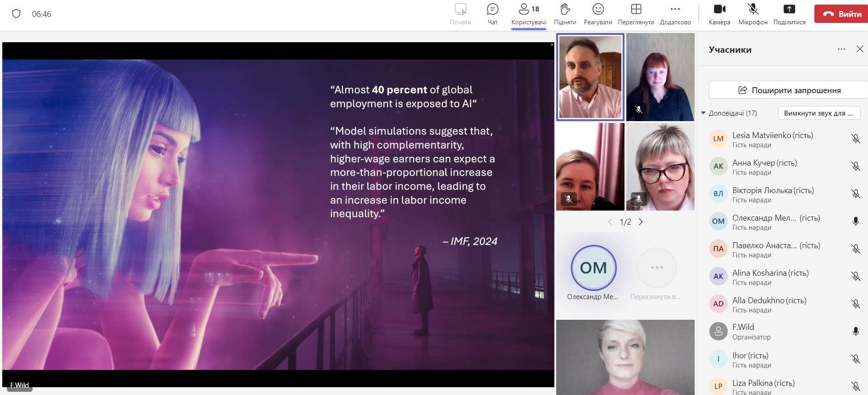Leave the meeting with Вийти
The height and width of the screenshot is (395, 868).
[x=841, y=14]
